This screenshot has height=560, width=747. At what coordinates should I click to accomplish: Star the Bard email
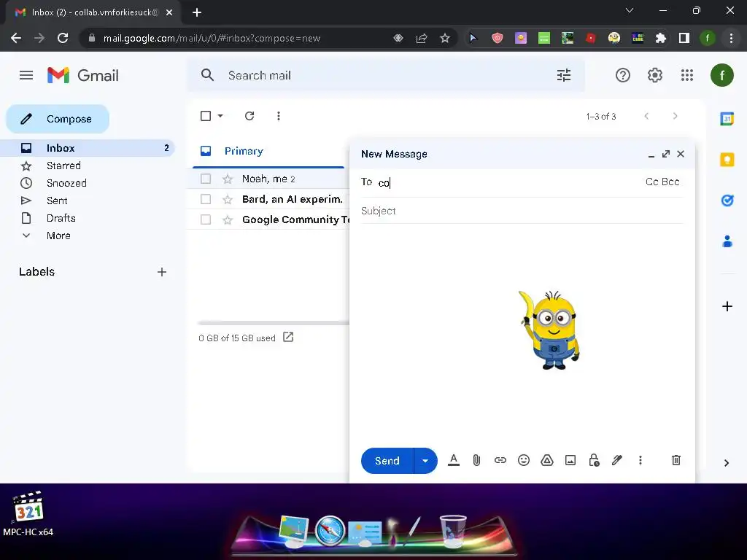click(228, 199)
